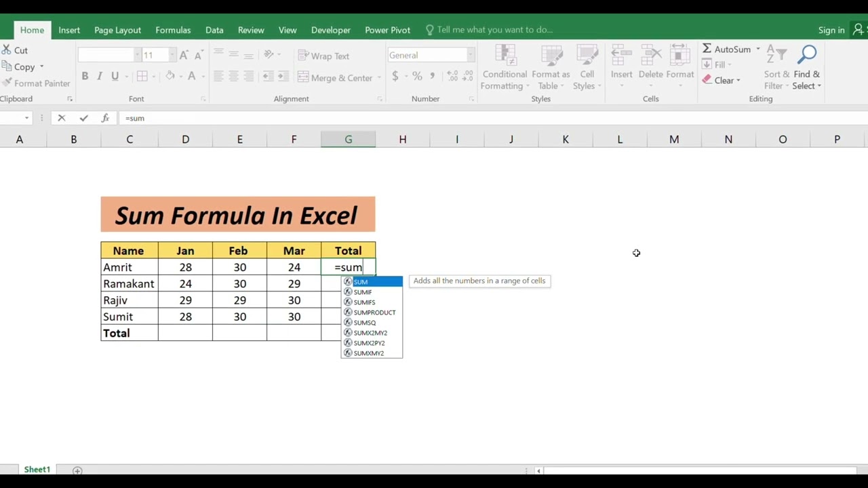This screenshot has width=868, height=488.
Task: Switch to the Formulas tab
Action: [x=173, y=30]
